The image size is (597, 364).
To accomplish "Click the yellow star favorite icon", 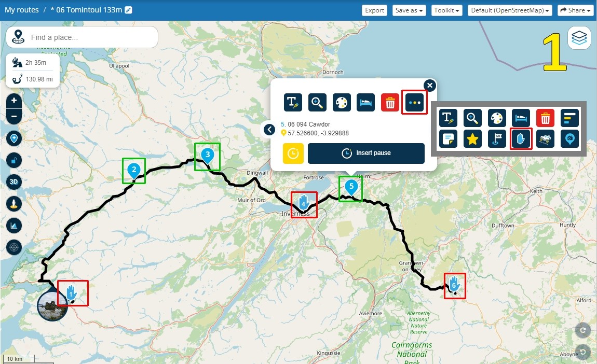I will [472, 139].
